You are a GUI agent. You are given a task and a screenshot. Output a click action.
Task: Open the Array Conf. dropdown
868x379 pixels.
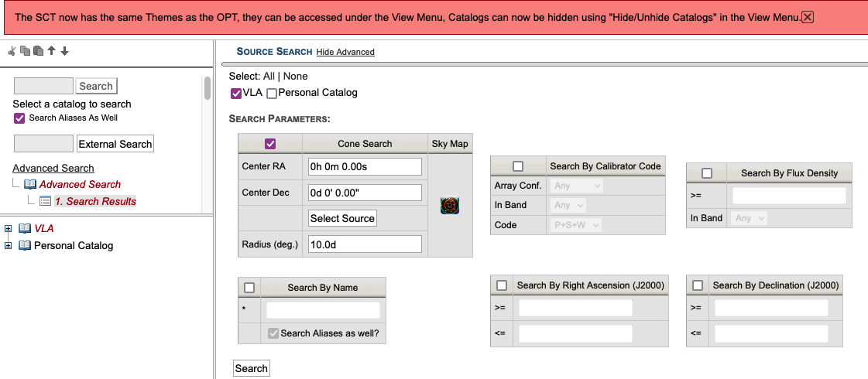[x=575, y=186]
